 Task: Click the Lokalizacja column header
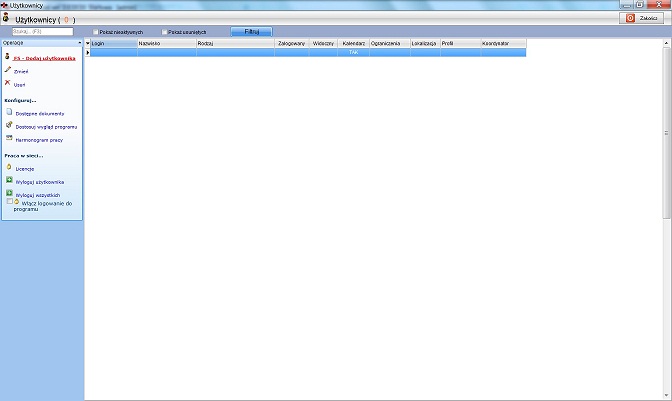[425, 43]
